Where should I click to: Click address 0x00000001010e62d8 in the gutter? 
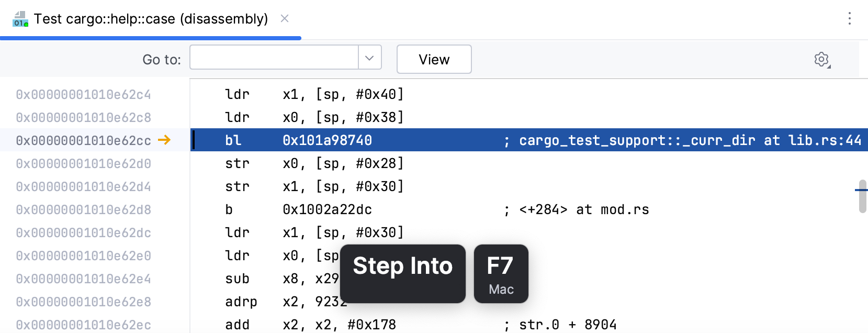pyautogui.click(x=83, y=210)
